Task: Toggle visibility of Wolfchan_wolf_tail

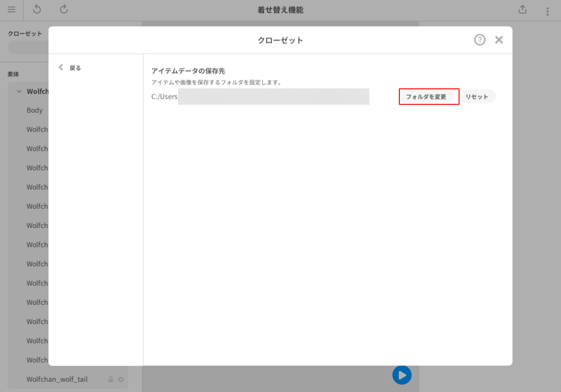Action: coord(121,380)
